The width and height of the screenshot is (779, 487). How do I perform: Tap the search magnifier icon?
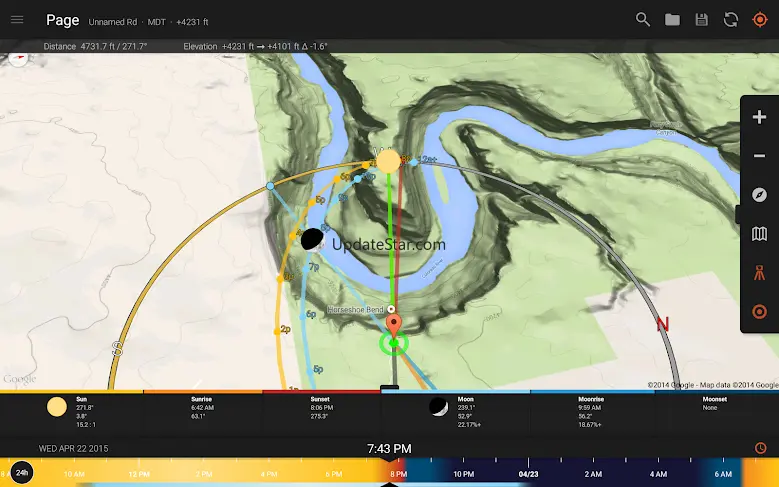click(643, 20)
